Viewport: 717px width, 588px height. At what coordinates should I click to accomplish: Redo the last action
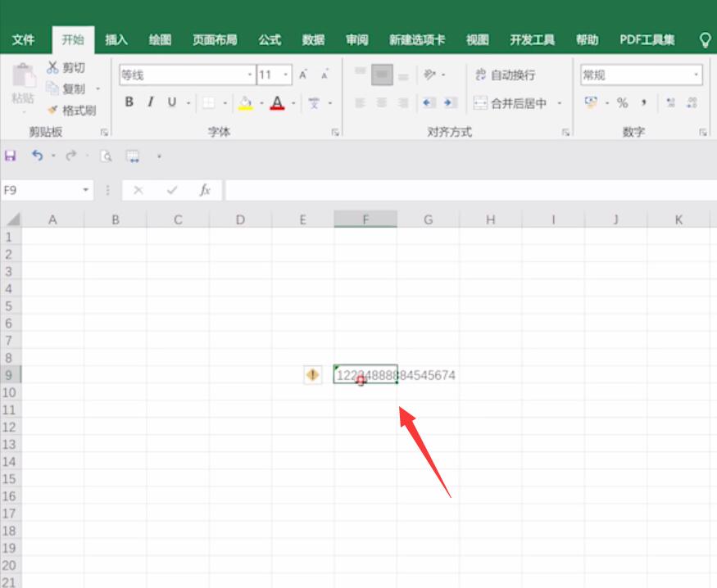[x=70, y=156]
